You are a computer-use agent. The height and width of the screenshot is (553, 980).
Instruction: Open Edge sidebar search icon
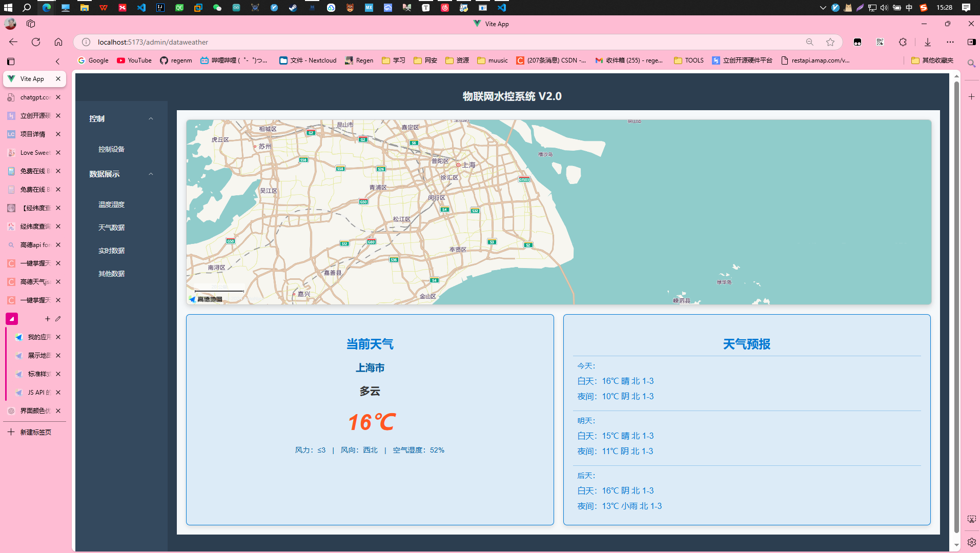pyautogui.click(x=971, y=64)
